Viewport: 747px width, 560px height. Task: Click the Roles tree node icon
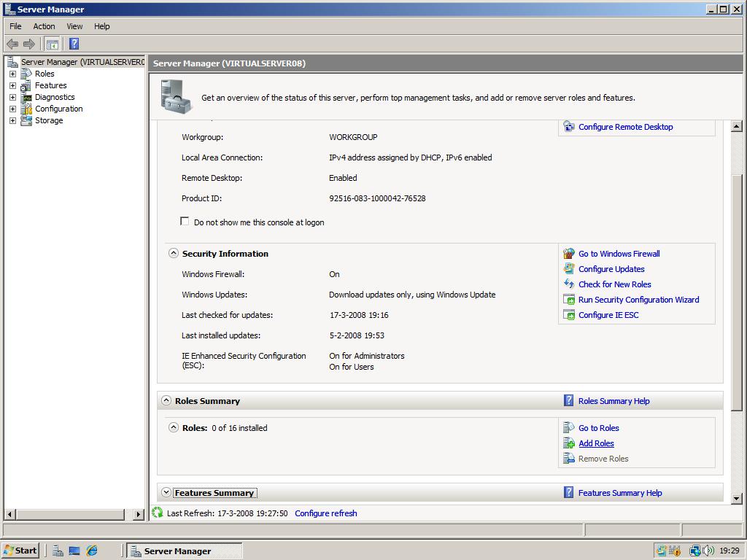(x=26, y=74)
